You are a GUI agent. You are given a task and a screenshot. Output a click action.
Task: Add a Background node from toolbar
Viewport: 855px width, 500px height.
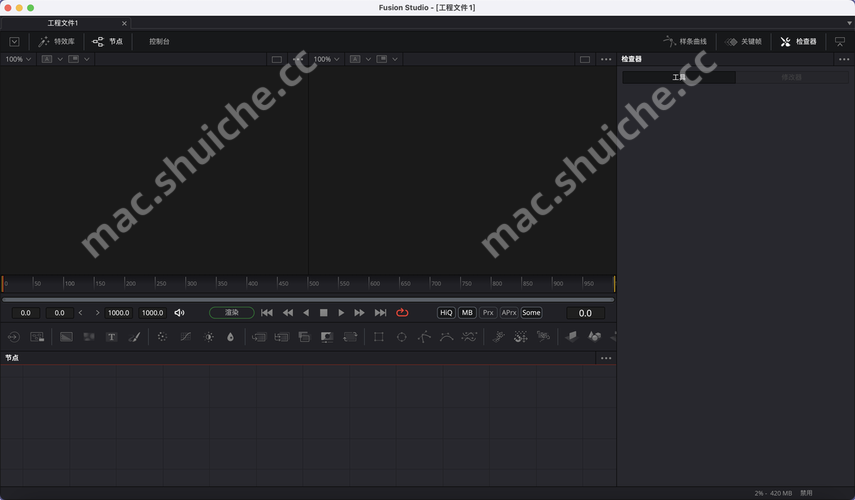66,337
